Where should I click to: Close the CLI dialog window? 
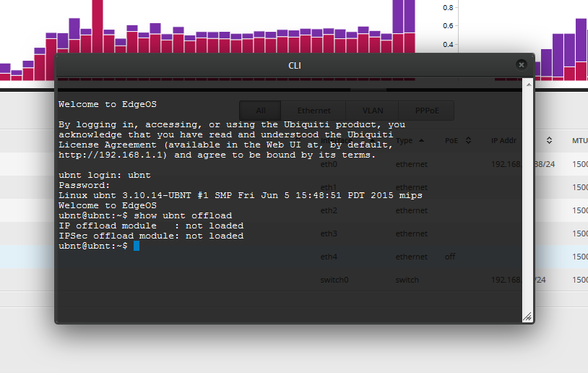click(521, 65)
